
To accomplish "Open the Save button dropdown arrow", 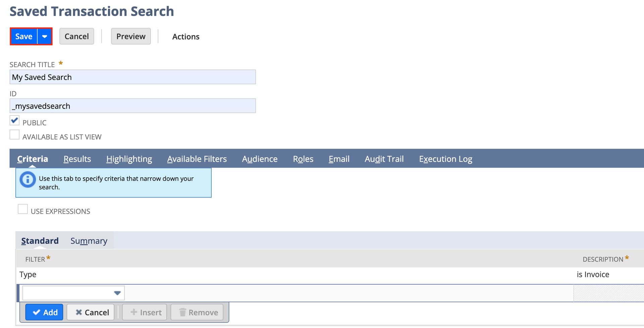I will (45, 36).
